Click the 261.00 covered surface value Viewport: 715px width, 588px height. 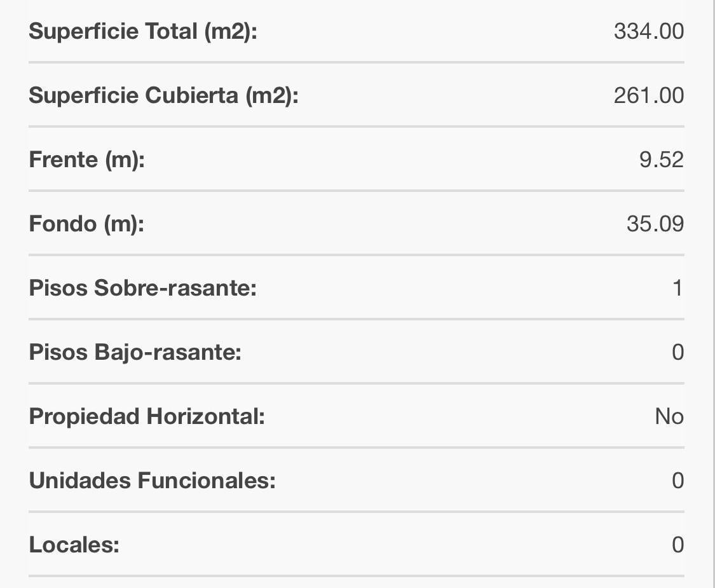[648, 95]
